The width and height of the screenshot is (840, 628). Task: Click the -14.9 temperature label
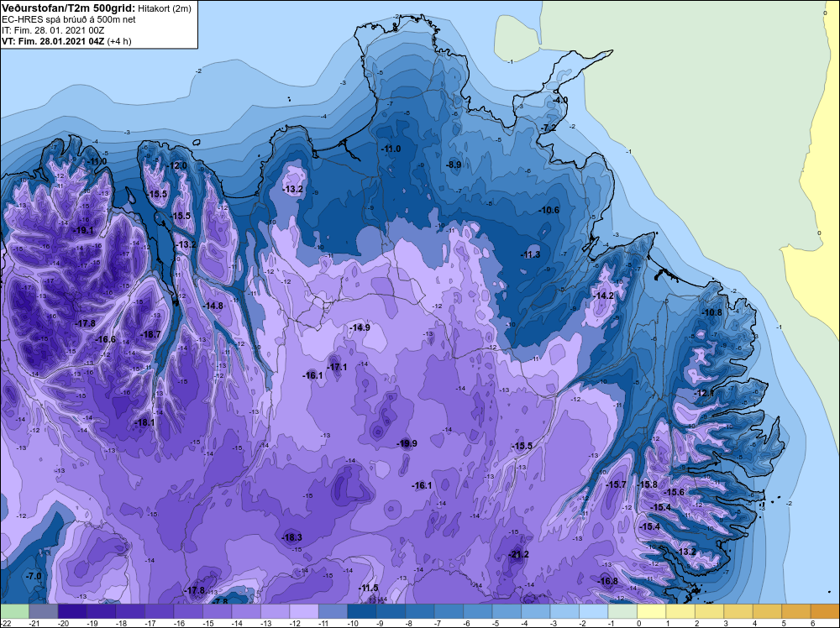360,327
